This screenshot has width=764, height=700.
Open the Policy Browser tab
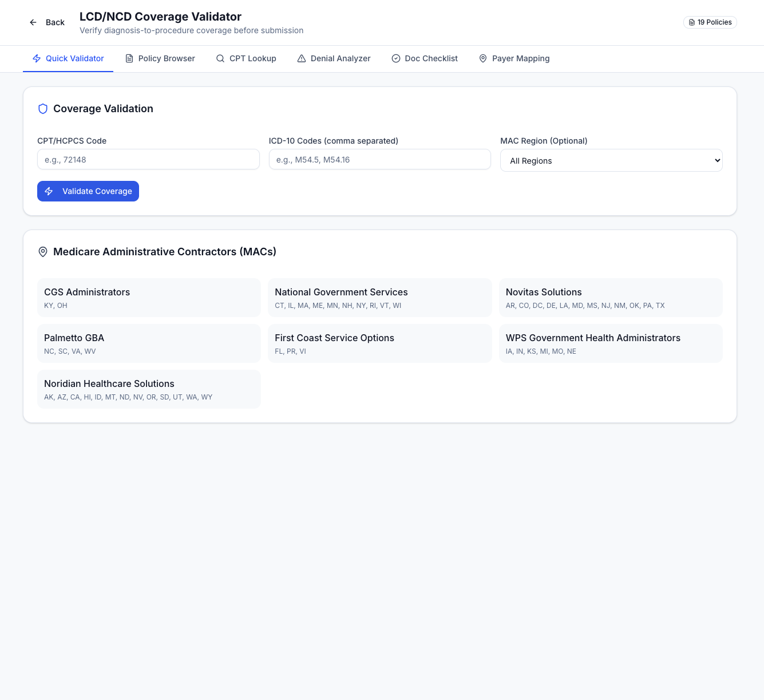click(x=160, y=58)
